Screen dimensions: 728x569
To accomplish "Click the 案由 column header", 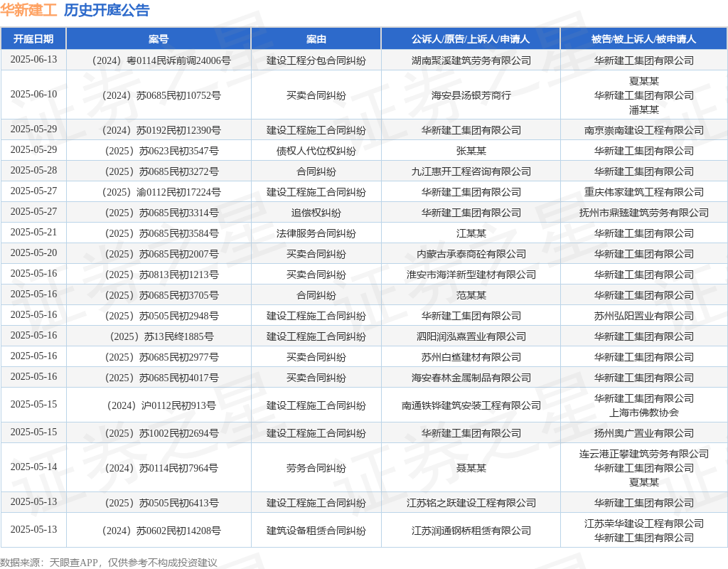I will point(316,39).
